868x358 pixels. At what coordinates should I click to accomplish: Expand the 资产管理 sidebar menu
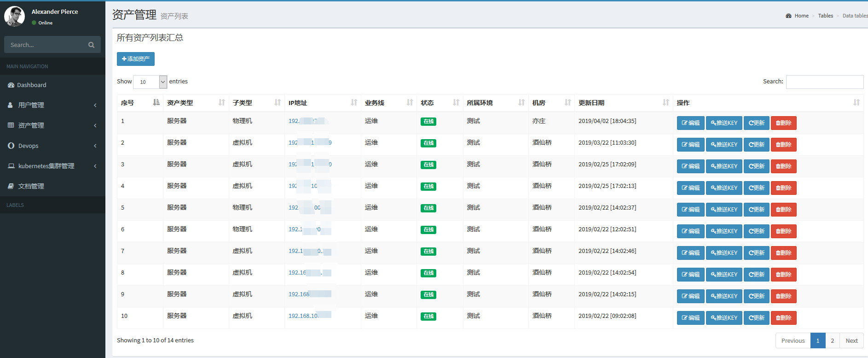tap(52, 125)
